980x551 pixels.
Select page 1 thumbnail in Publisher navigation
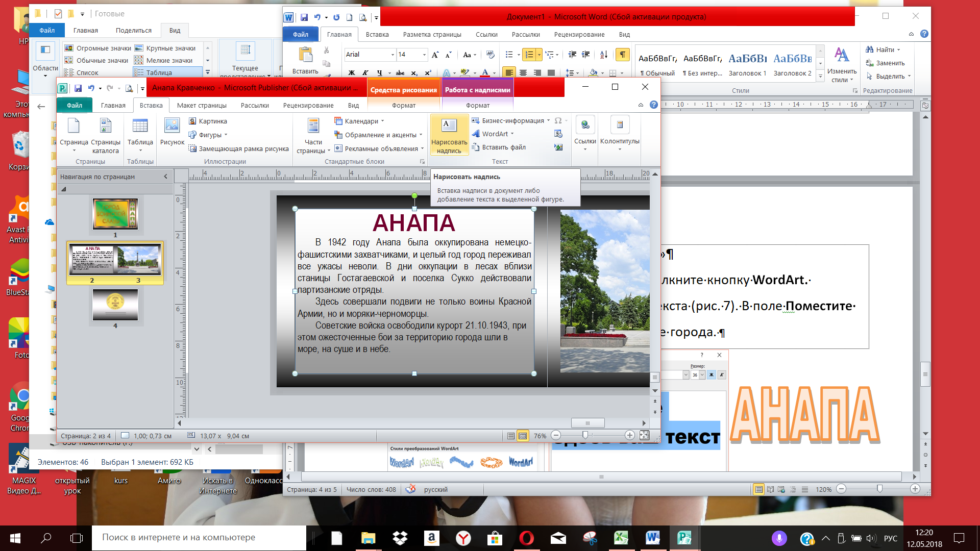pyautogui.click(x=115, y=214)
